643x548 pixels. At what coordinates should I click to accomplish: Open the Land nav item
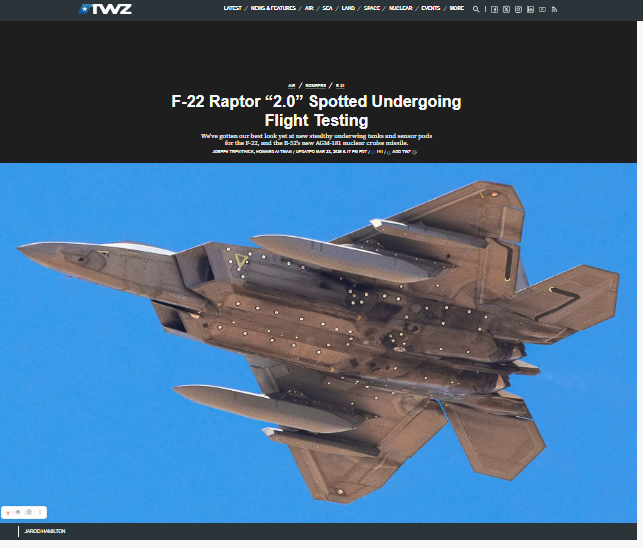point(348,8)
